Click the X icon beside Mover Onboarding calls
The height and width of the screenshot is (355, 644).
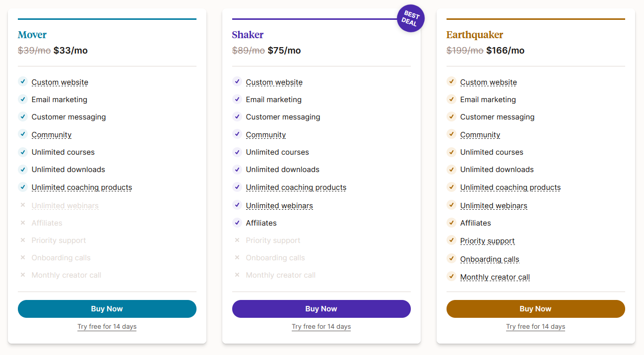pyautogui.click(x=22, y=258)
